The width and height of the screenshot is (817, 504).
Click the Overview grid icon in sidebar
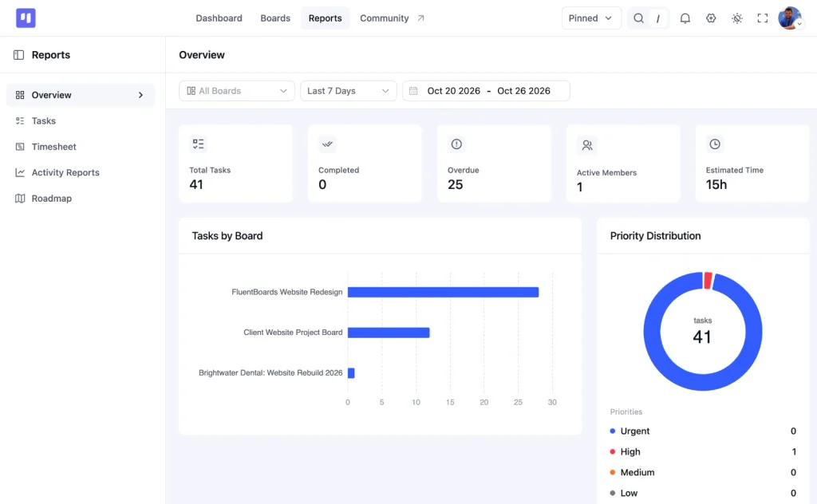(20, 95)
